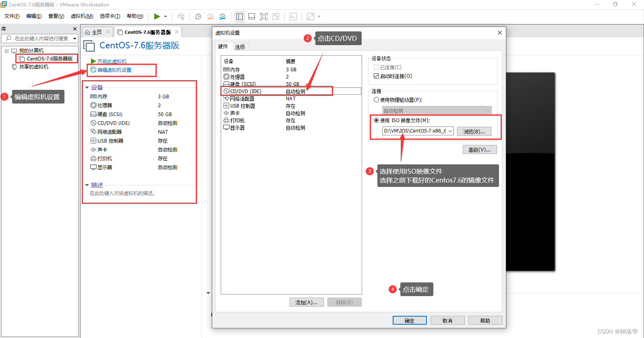
Task: Click 处理器 icon in VM summary devices
Action: [93, 105]
